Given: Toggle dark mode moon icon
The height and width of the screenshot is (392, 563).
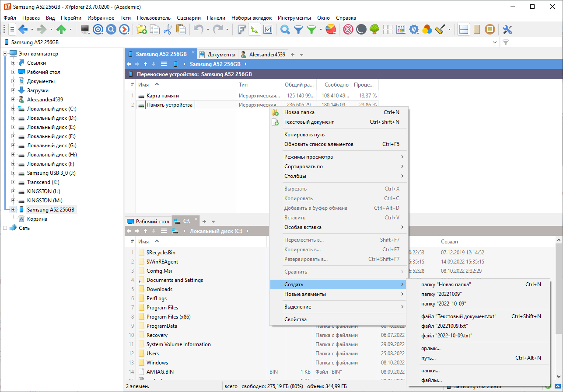Looking at the screenshot, I should click(x=361, y=29).
